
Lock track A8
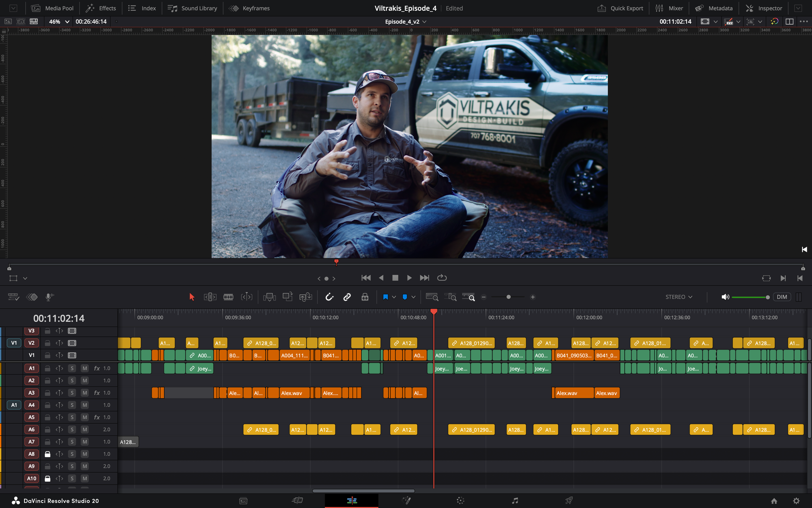coord(47,454)
